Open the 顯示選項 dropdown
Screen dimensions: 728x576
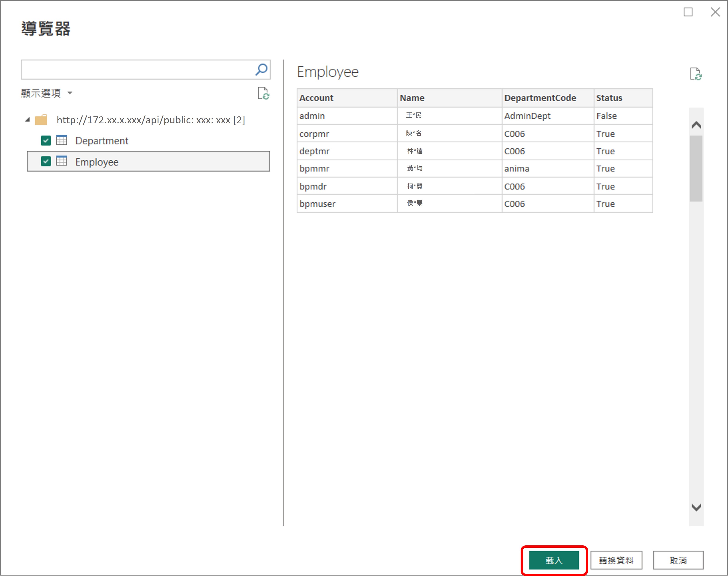pyautogui.click(x=47, y=93)
